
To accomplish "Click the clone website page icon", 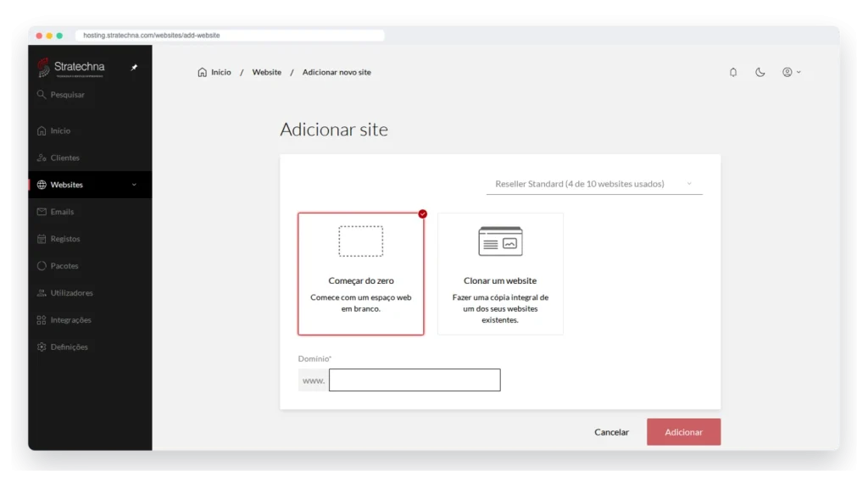I will click(x=500, y=241).
